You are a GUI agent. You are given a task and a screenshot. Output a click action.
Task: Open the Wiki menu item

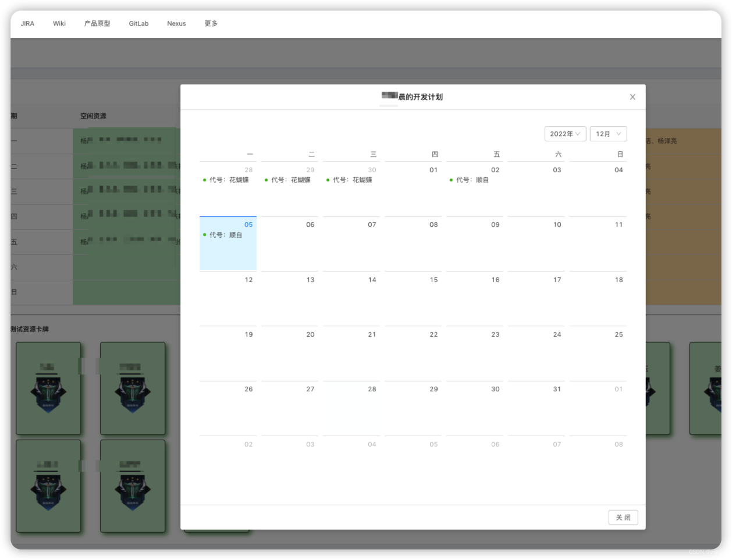pyautogui.click(x=59, y=23)
